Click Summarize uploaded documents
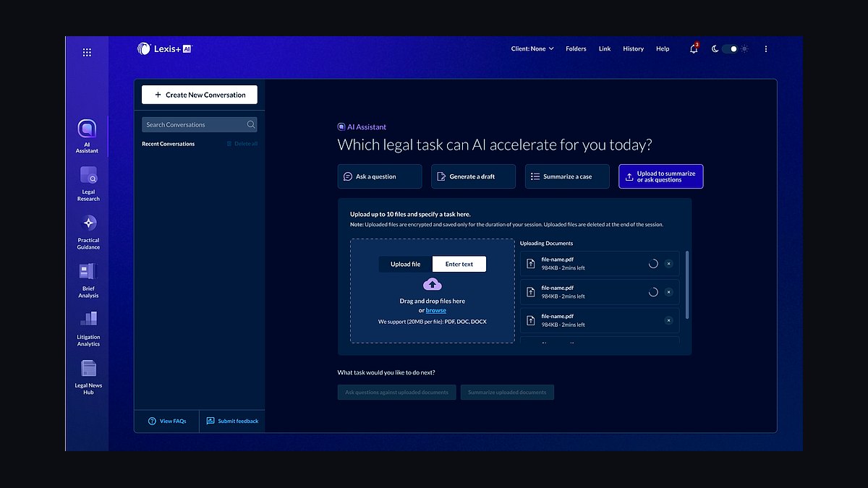Screen dimensions: 868x488 (x=507, y=393)
